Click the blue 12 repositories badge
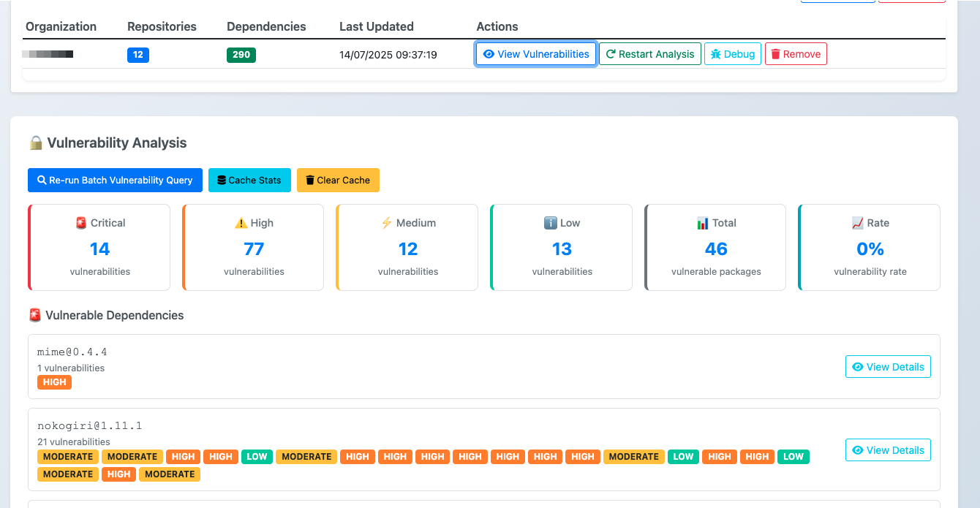Screen dimensions: 980x508 138,54
